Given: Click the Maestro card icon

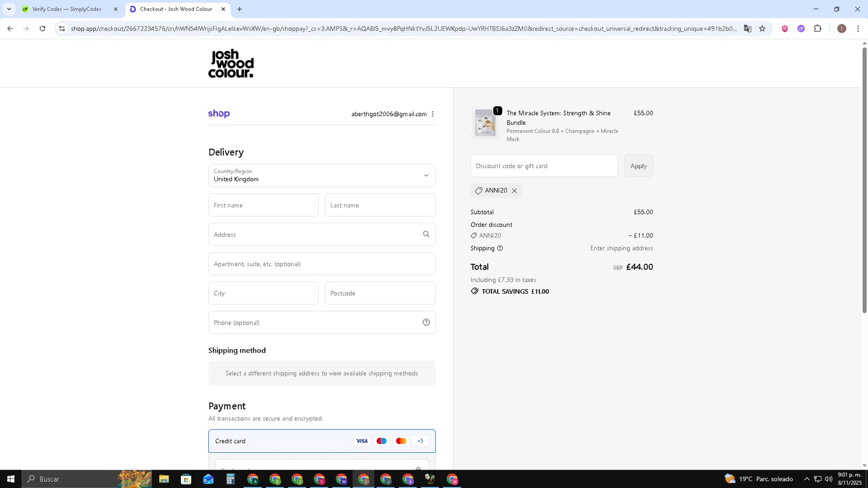Looking at the screenshot, I should pyautogui.click(x=381, y=441).
